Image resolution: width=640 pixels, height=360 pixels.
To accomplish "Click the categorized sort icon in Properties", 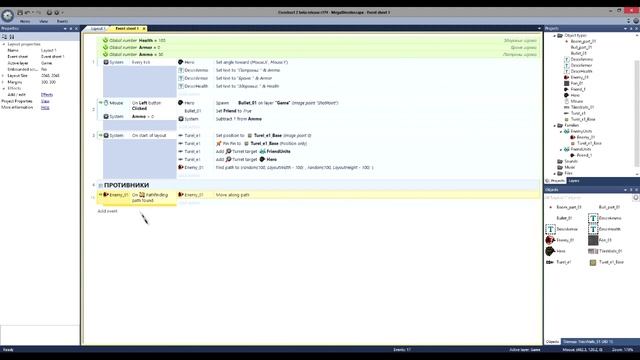I will pos(4,37).
